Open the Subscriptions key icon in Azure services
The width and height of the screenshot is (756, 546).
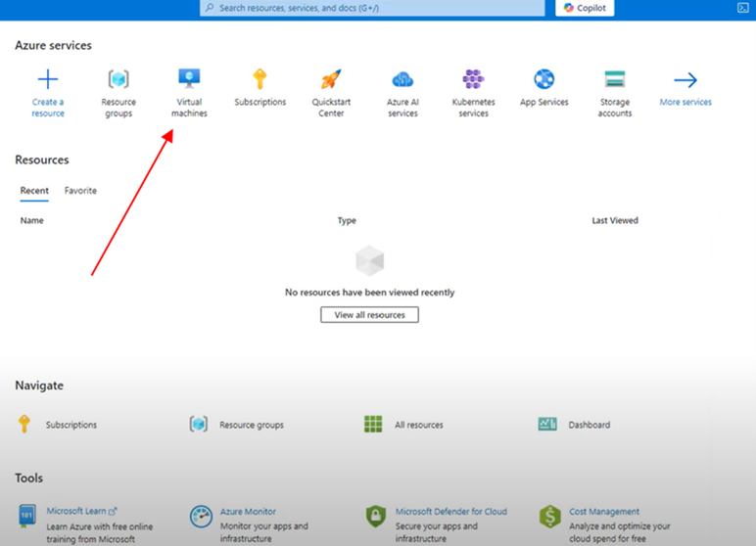pos(260,79)
